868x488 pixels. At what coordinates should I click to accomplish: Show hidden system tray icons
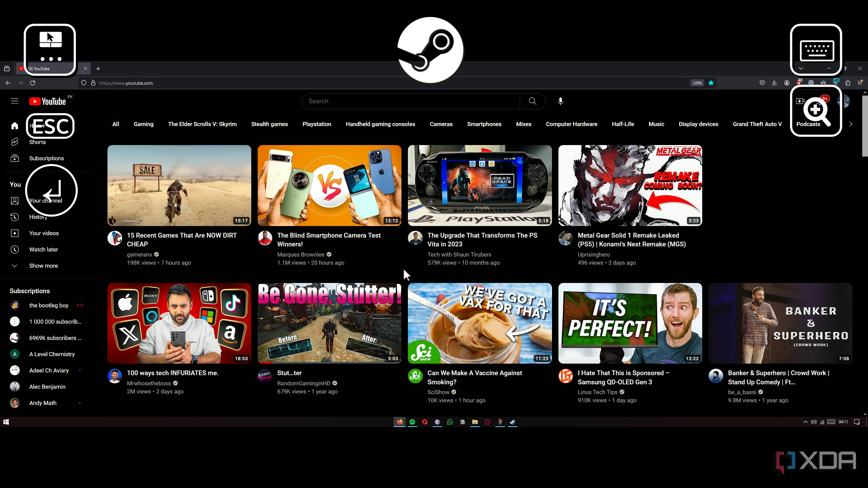[x=805, y=422]
